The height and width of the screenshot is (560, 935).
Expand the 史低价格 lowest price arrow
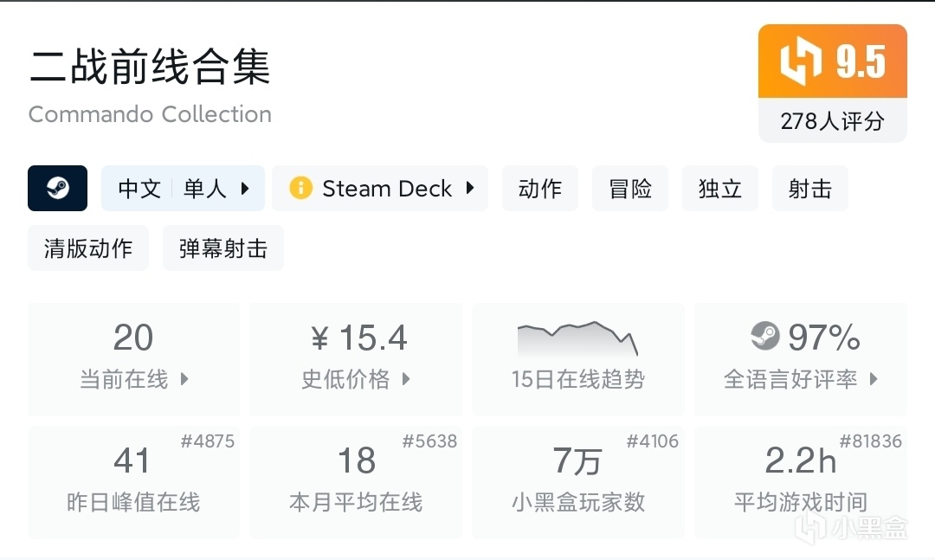click(406, 379)
